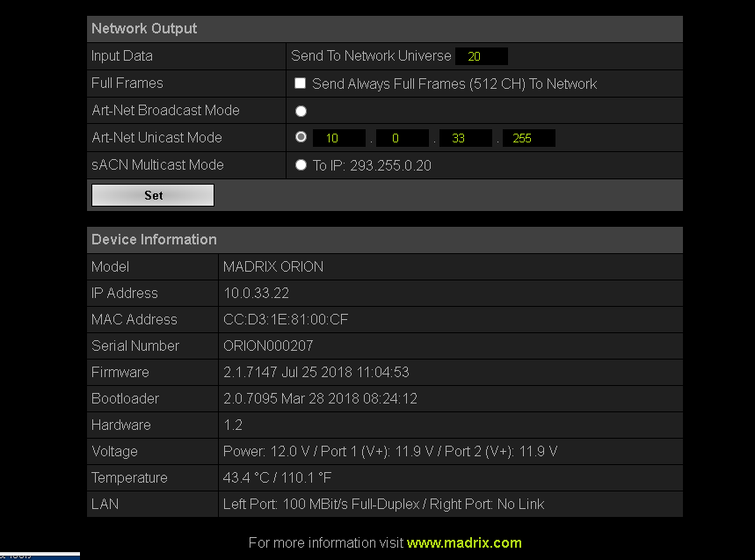Click the device IP address value 10.0.33.22
The height and width of the screenshot is (560, 755).
coord(256,294)
